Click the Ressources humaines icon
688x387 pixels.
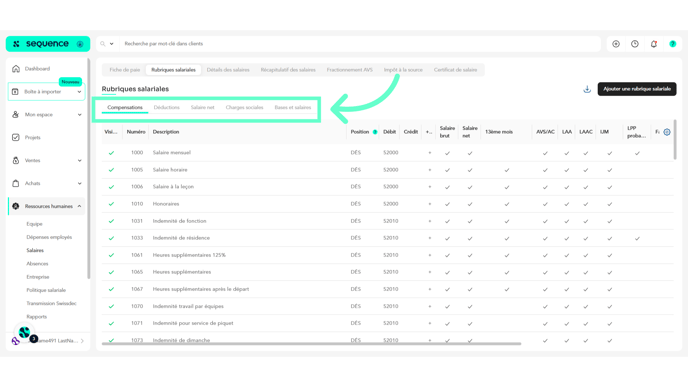[16, 206]
